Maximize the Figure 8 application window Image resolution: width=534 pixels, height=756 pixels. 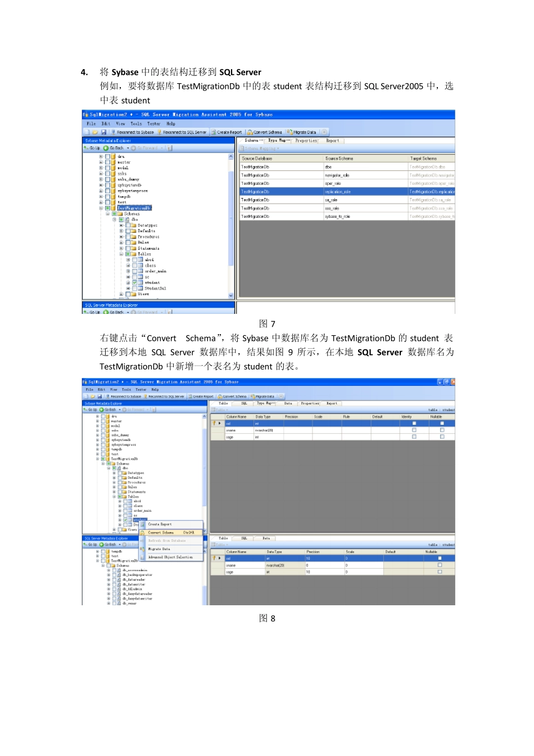click(446, 382)
